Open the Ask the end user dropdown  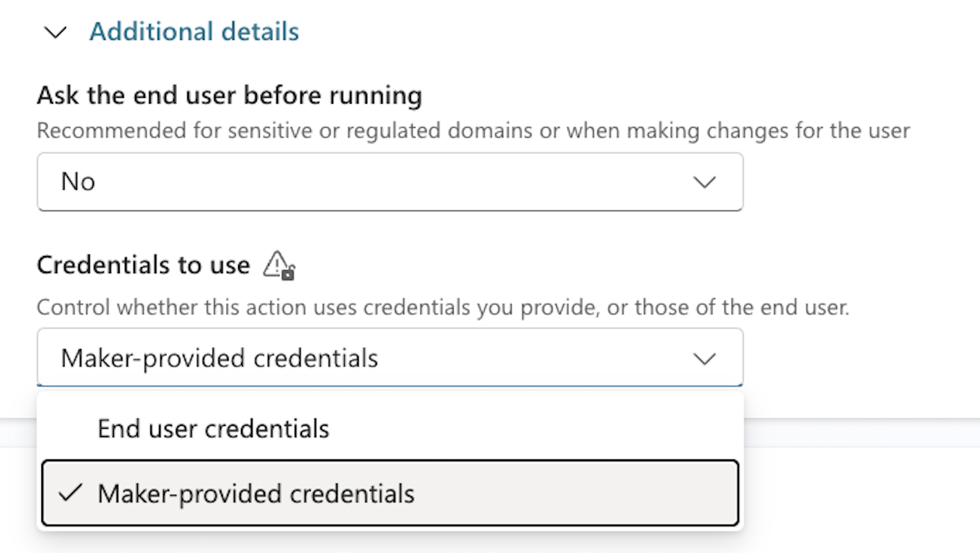[x=390, y=181]
